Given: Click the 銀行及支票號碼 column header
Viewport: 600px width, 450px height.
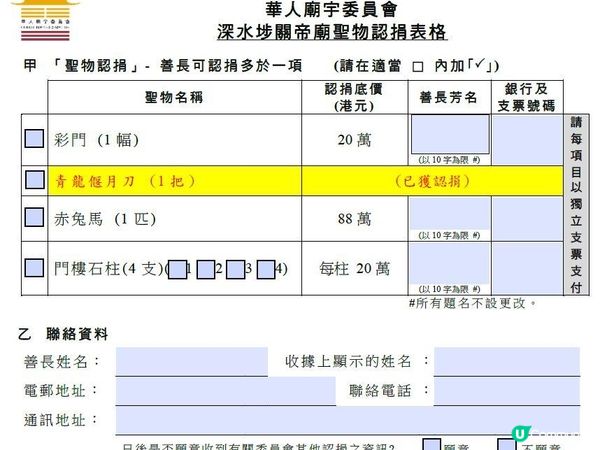Looking at the screenshot, I should click(x=527, y=97).
